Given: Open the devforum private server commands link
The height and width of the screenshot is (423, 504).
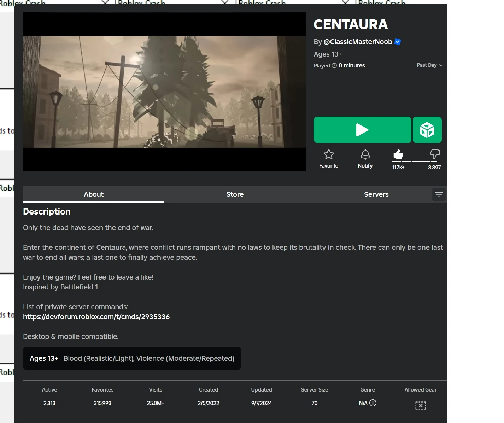Looking at the screenshot, I should [x=96, y=317].
